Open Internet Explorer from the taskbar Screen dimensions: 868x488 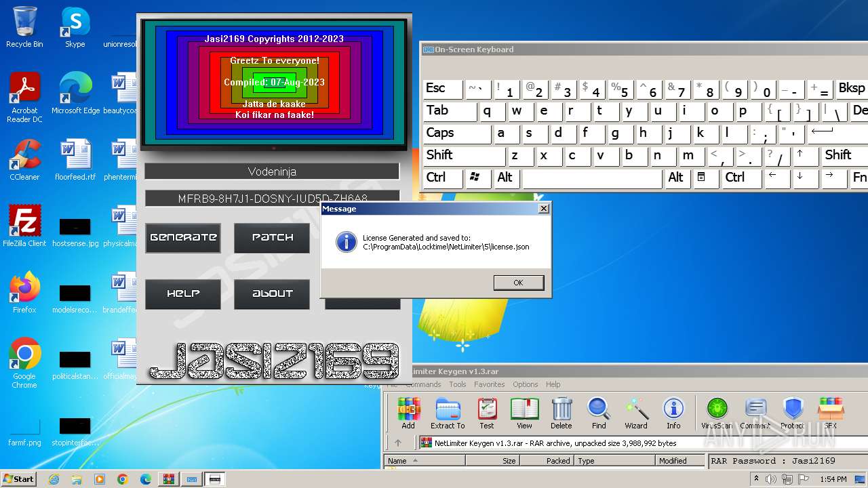pyautogui.click(x=54, y=479)
